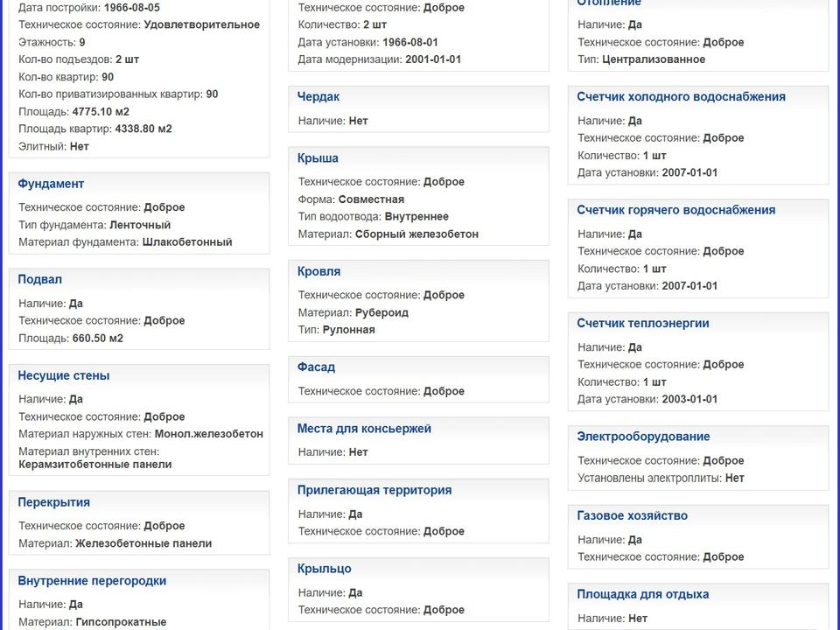840x630 pixels.
Task: Select the Счетчик холодного водоснабжения heading
Action: [681, 97]
